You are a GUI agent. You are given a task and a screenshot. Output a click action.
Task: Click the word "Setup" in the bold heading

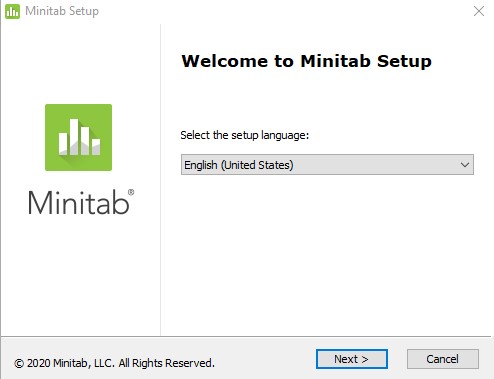click(404, 61)
